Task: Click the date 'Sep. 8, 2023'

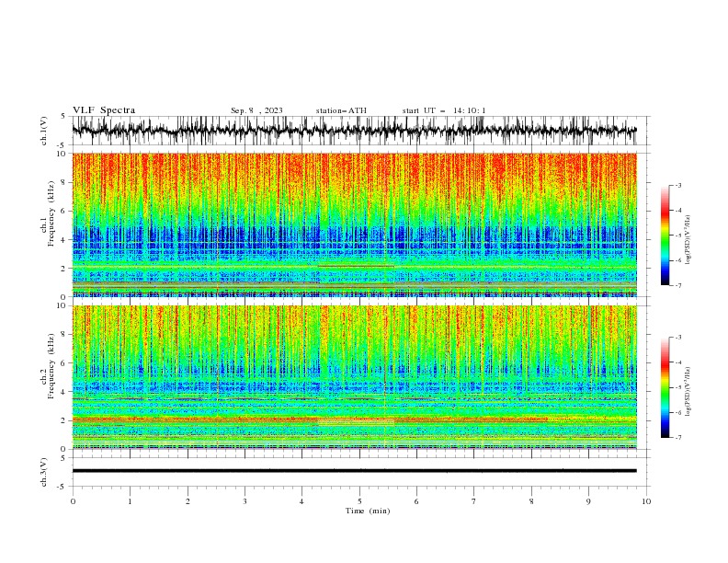Action: pos(256,110)
